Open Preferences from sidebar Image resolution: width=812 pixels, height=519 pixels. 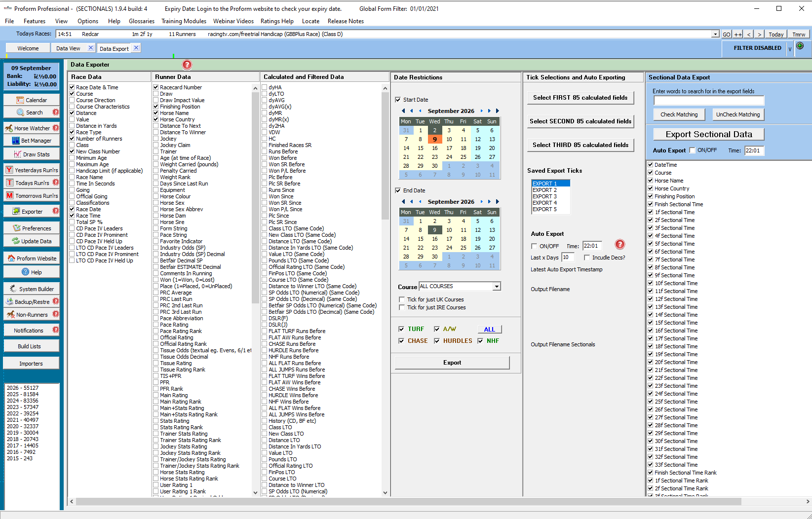tap(31, 228)
